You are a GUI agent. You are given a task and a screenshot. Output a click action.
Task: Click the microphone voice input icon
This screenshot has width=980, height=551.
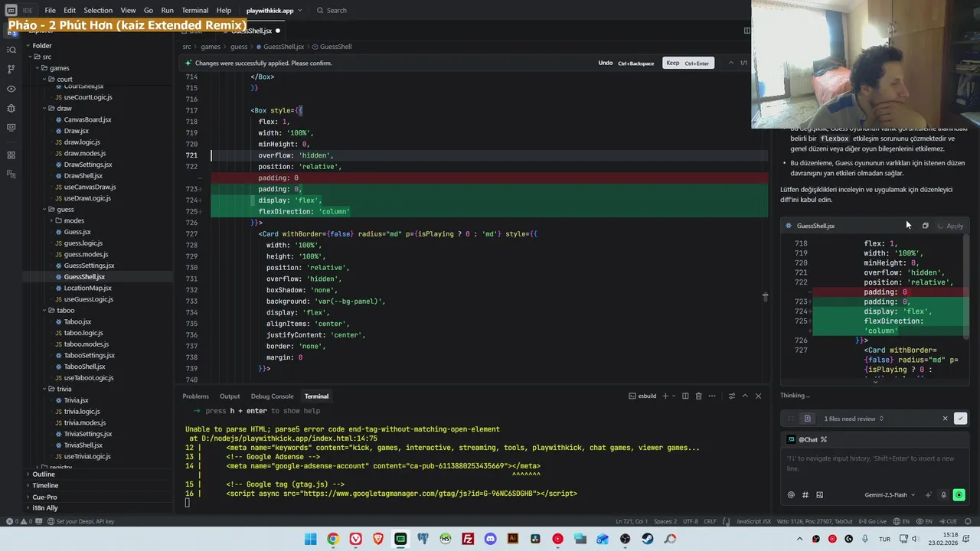coord(943,495)
